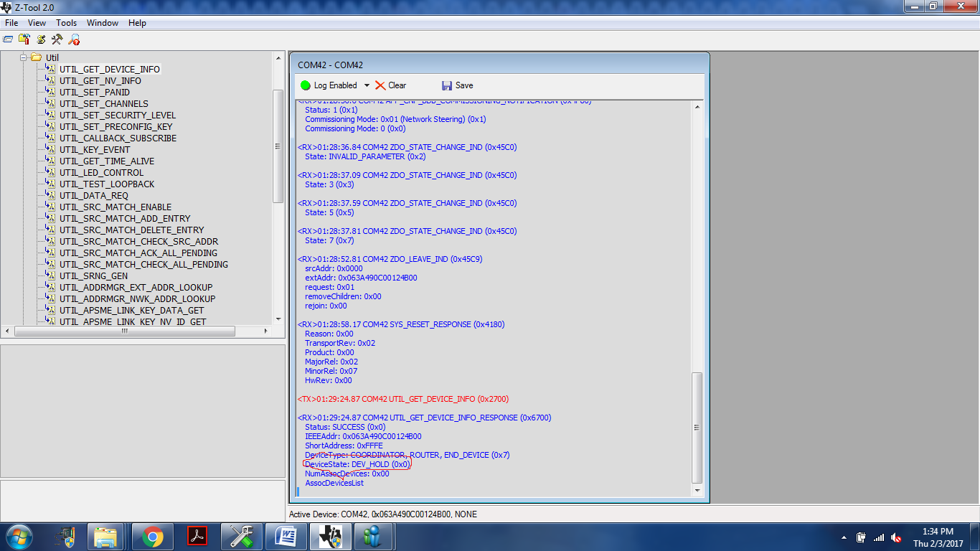Click the crossed hammer and wrench toolbar icon
The image size is (980, 551).
click(x=57, y=39)
